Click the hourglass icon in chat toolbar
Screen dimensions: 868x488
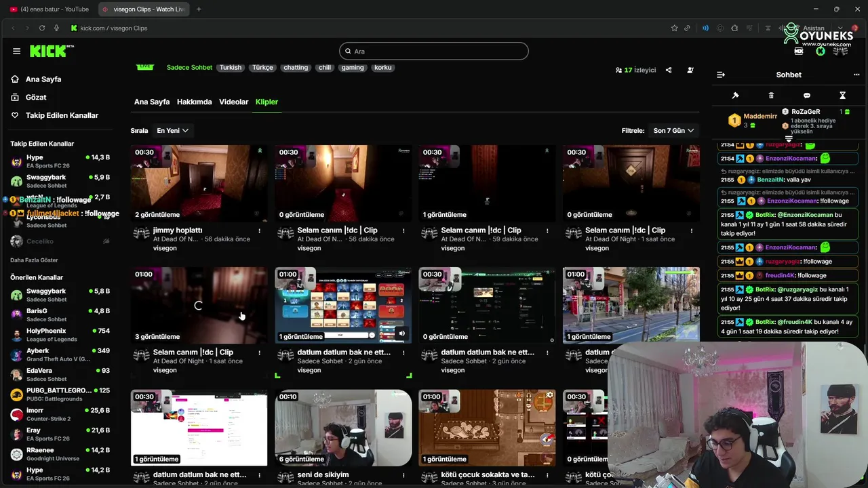[x=842, y=96]
